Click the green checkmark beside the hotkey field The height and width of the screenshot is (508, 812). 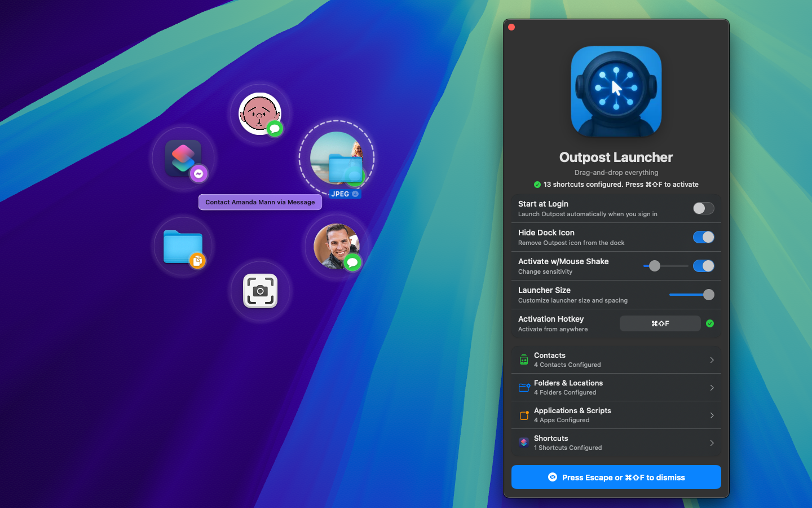coord(710,323)
